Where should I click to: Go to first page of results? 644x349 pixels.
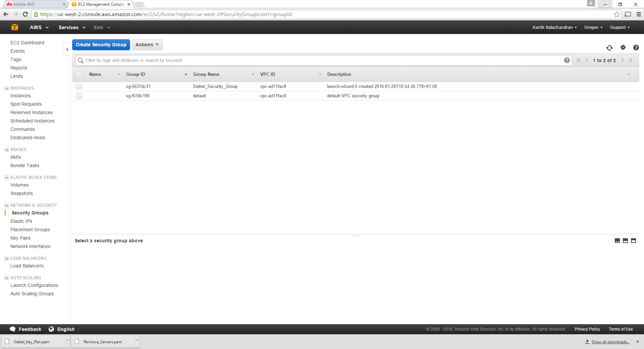click(579, 60)
